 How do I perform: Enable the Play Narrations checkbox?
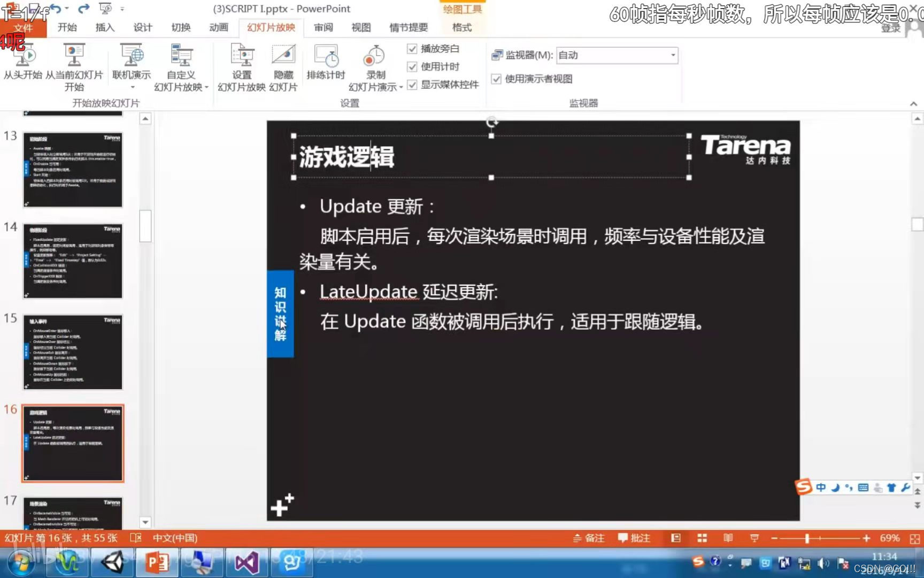click(412, 49)
